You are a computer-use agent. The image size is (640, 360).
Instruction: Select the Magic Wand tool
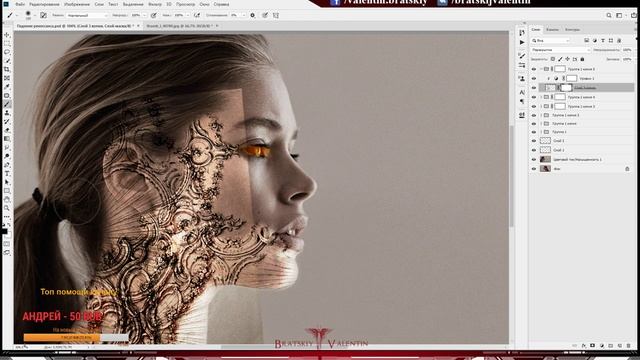pyautogui.click(x=7, y=61)
